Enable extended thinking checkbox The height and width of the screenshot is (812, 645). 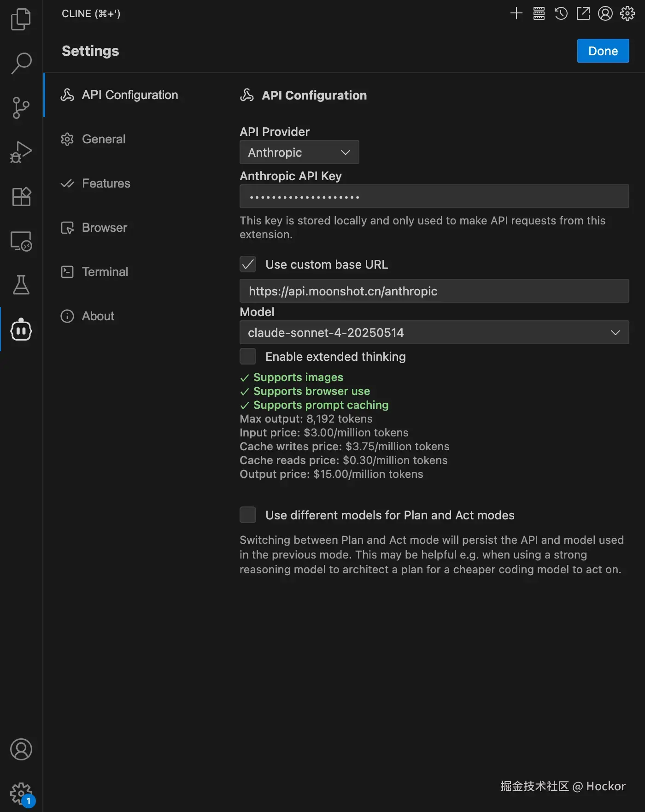(248, 357)
